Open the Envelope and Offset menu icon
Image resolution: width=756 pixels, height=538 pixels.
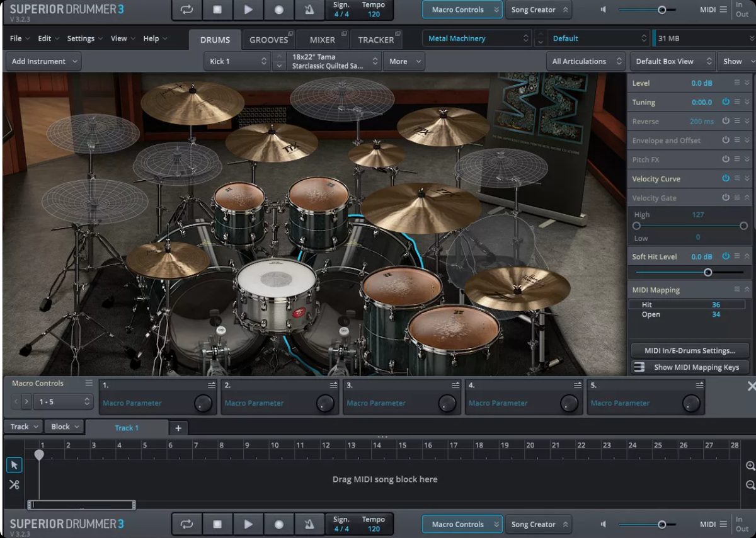[x=737, y=140]
